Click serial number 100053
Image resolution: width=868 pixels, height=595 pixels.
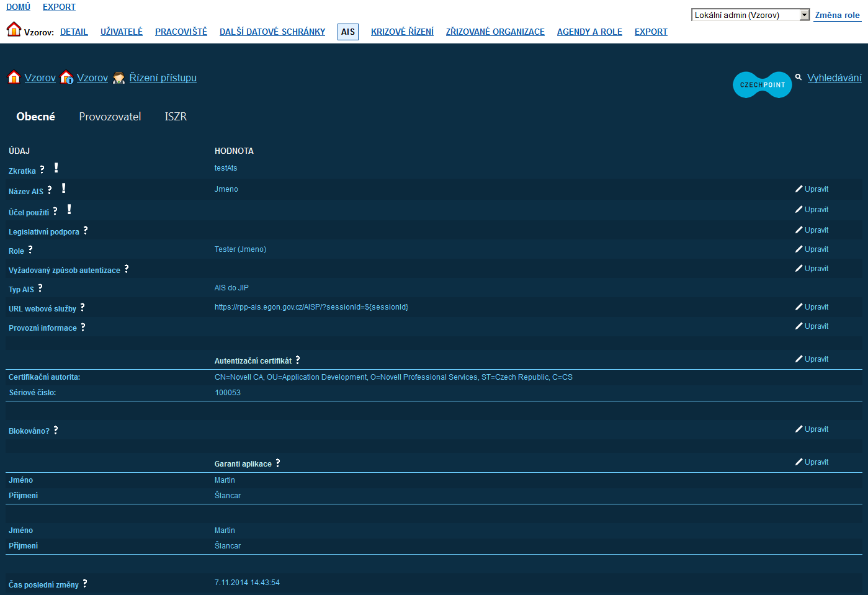coord(228,393)
